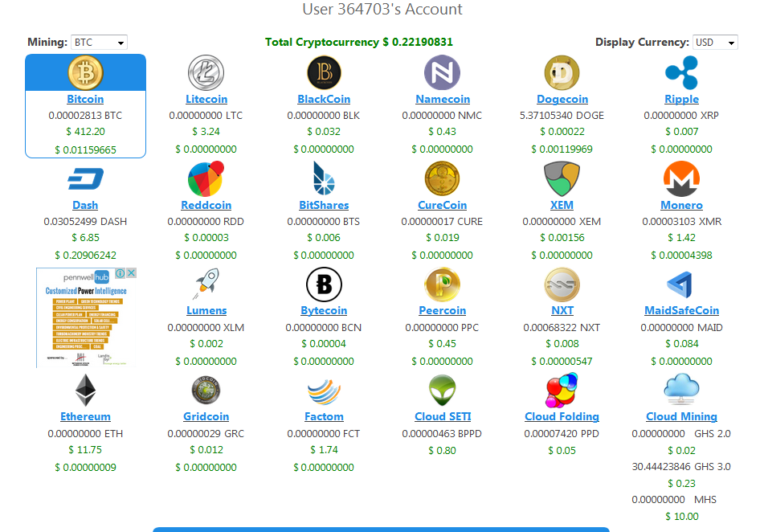Image resolution: width=760 pixels, height=532 pixels.
Task: Open the Bitcoin link
Action: [85, 99]
